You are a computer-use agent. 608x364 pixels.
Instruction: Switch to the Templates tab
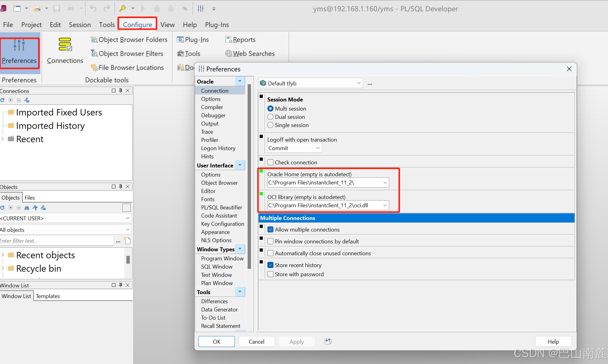click(x=48, y=296)
